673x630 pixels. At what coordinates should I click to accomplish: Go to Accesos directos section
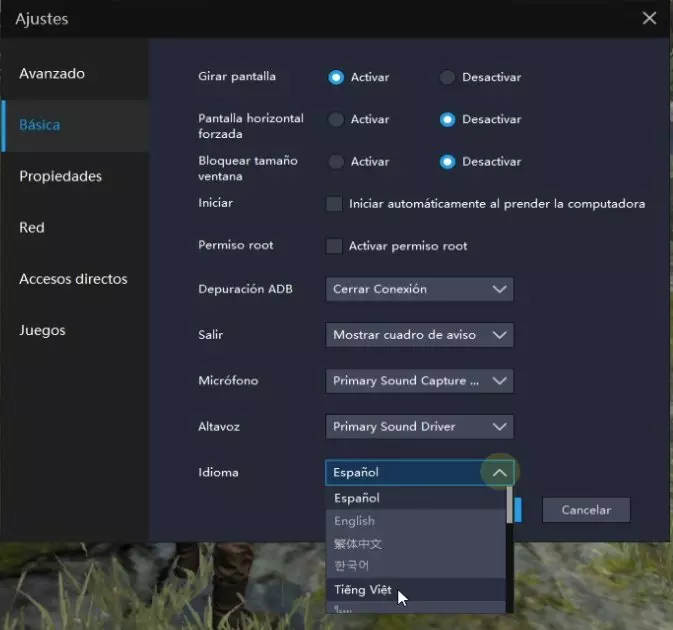point(73,279)
